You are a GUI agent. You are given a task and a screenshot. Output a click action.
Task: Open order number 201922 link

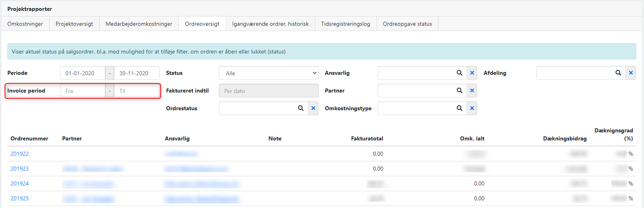pyautogui.click(x=20, y=154)
